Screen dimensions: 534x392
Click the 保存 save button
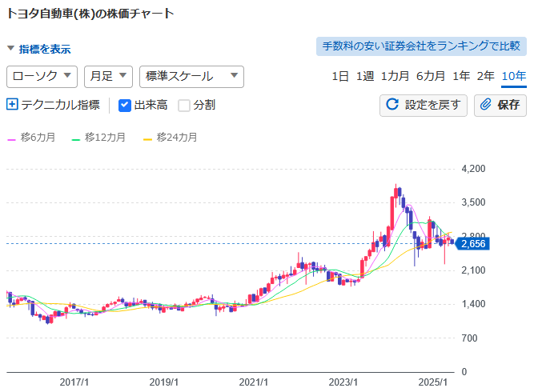click(500, 105)
